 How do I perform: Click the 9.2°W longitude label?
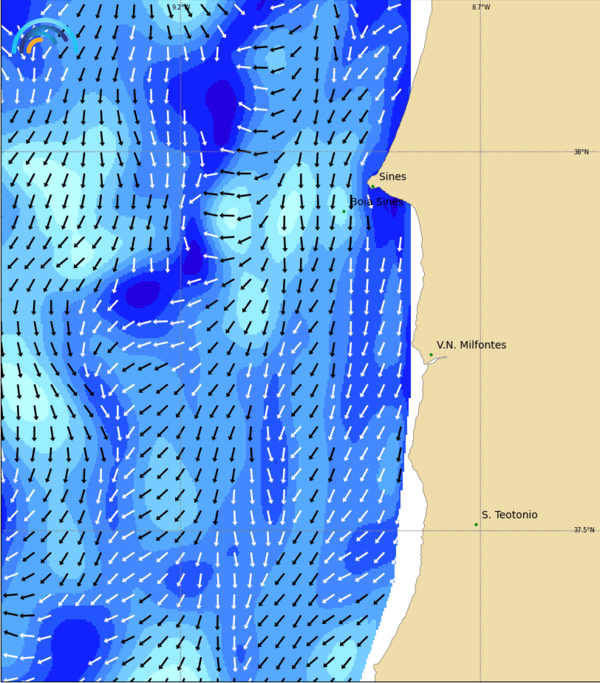[x=179, y=7]
